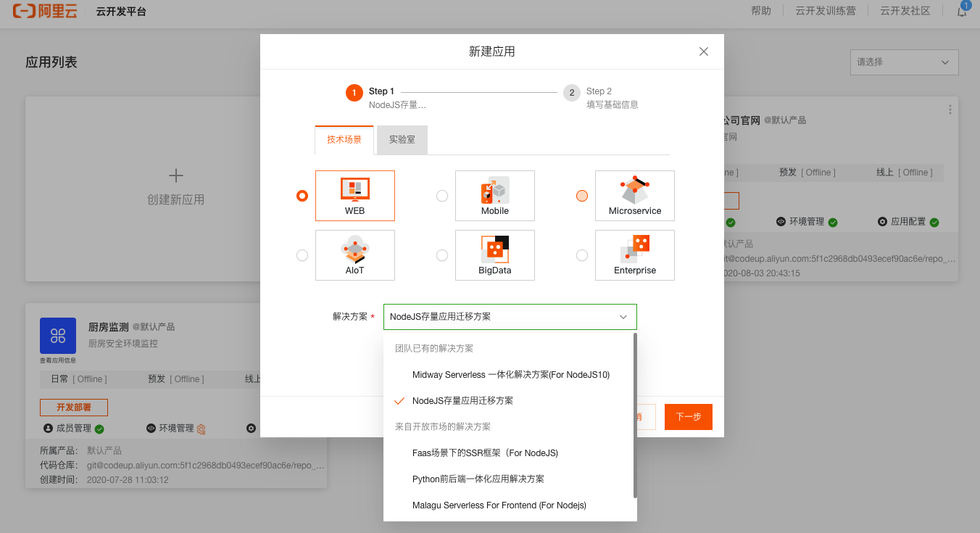The width and height of the screenshot is (980, 533).
Task: Click the notification bell icon
Action: pyautogui.click(x=962, y=12)
